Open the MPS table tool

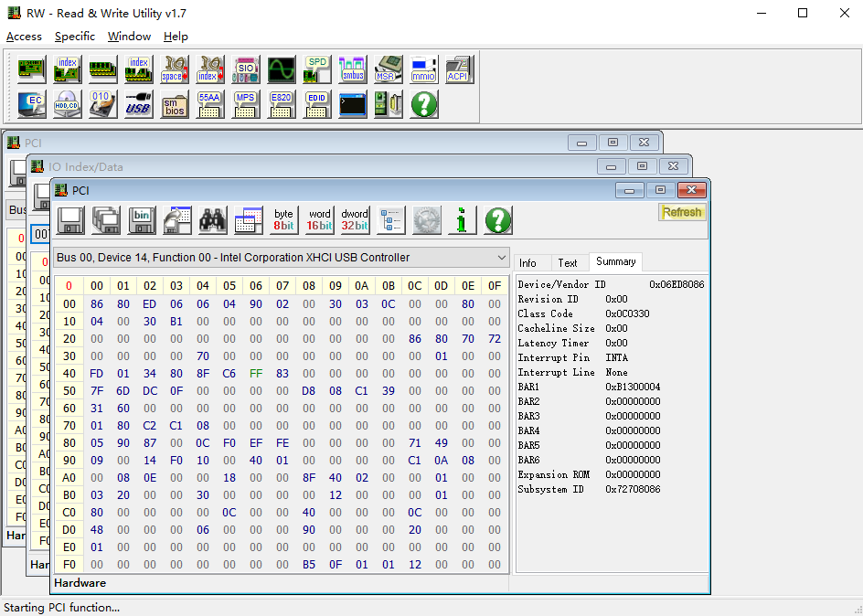(x=246, y=104)
